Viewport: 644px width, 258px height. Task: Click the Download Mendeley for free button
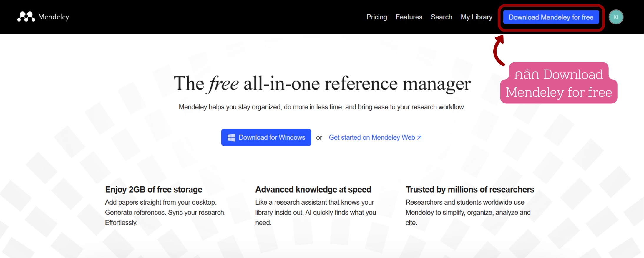[551, 17]
